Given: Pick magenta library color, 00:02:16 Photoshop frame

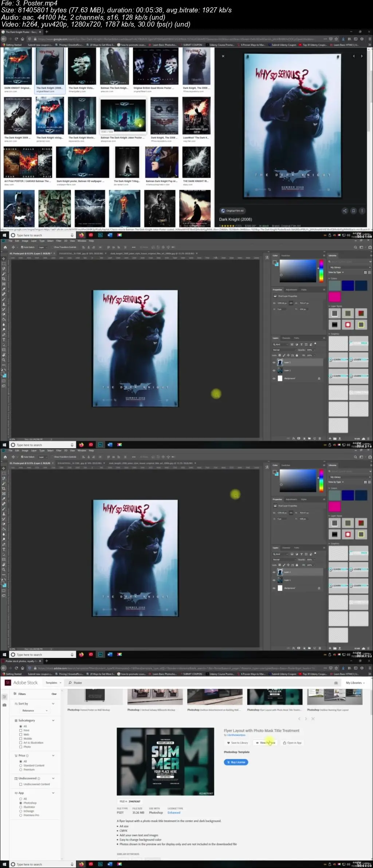Looking at the screenshot, I should [335, 297].
